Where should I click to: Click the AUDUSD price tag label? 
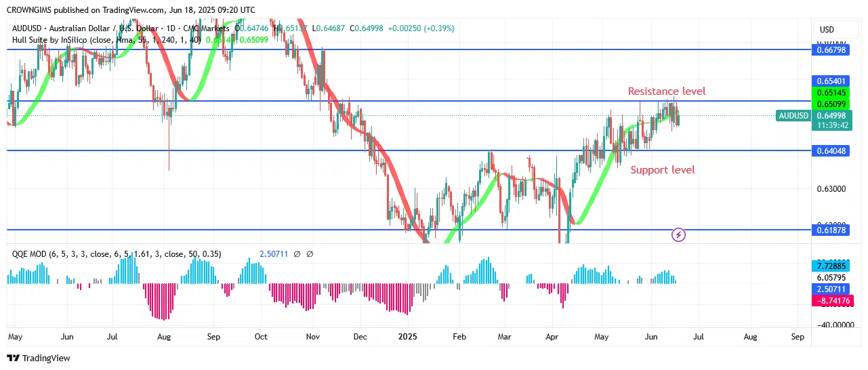(x=793, y=116)
